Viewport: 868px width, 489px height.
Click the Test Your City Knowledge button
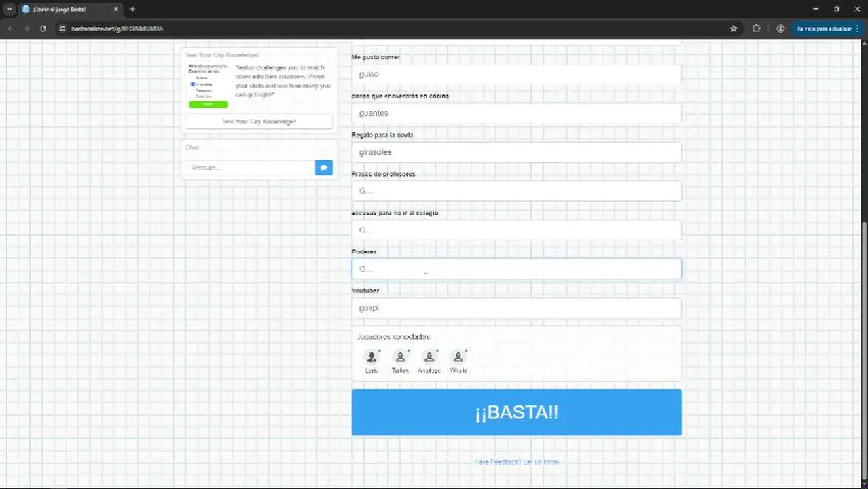coord(259,121)
